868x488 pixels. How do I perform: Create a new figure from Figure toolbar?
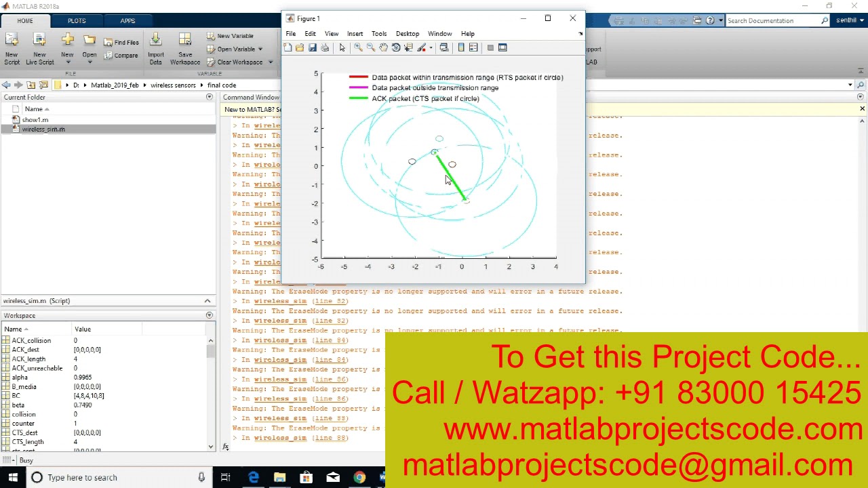288,47
